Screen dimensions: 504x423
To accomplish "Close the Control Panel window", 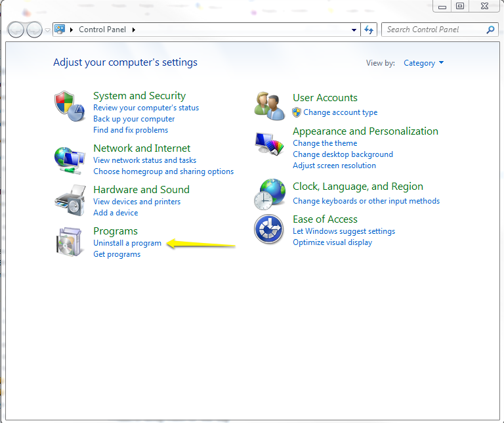I will pyautogui.click(x=484, y=6).
